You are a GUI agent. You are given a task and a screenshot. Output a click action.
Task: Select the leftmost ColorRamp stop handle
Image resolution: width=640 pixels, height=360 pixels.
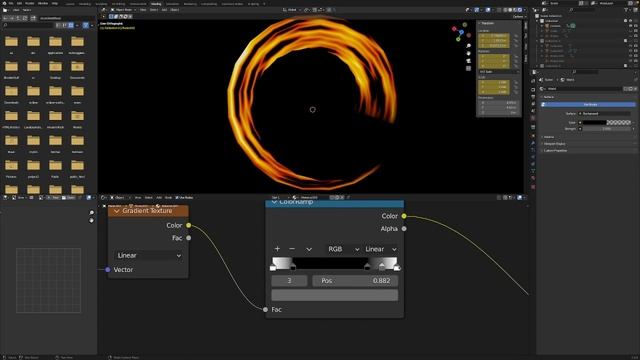[273, 268]
